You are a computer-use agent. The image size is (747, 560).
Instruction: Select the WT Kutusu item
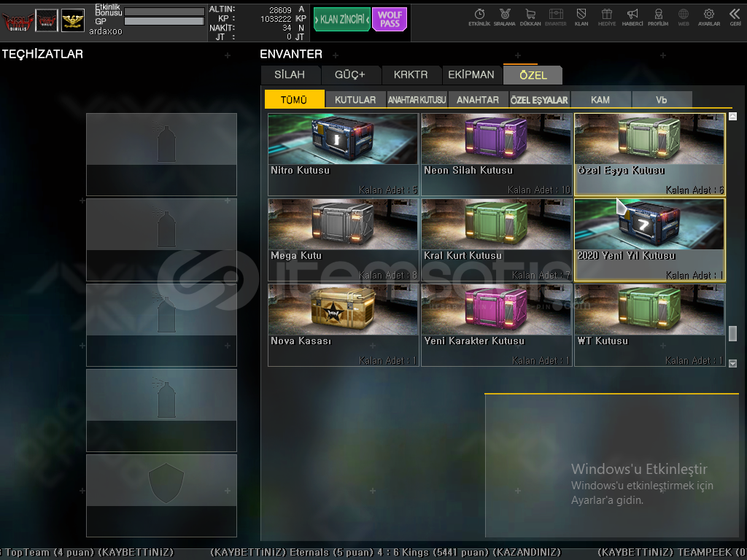[x=650, y=325]
